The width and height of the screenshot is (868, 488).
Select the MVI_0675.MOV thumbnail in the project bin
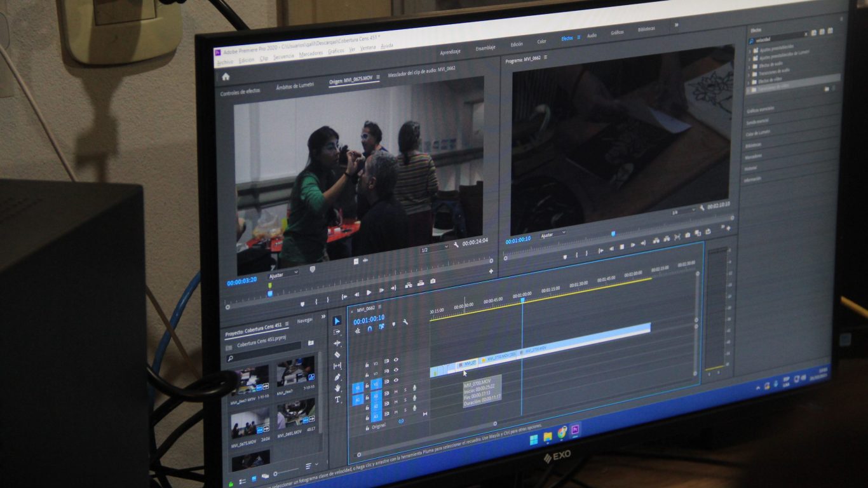pos(250,424)
